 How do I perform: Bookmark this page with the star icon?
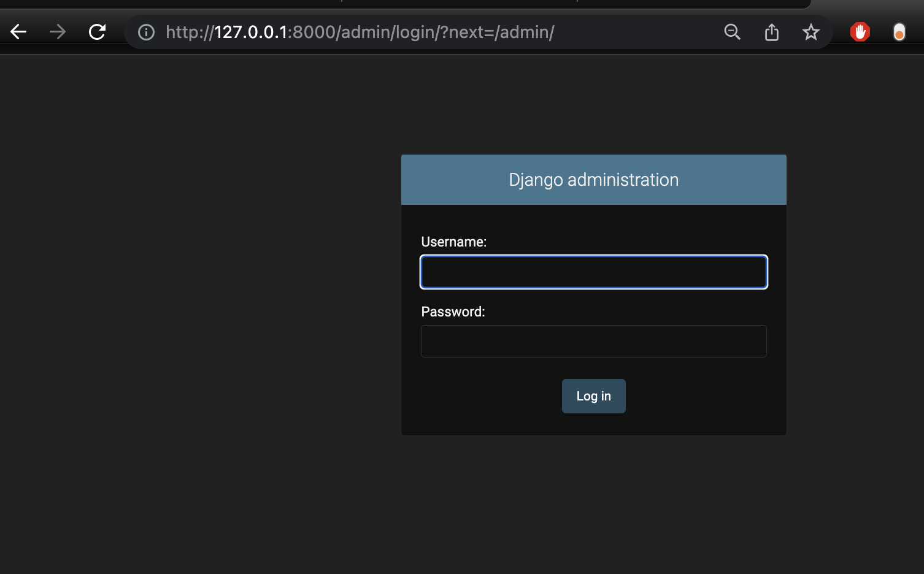click(811, 32)
